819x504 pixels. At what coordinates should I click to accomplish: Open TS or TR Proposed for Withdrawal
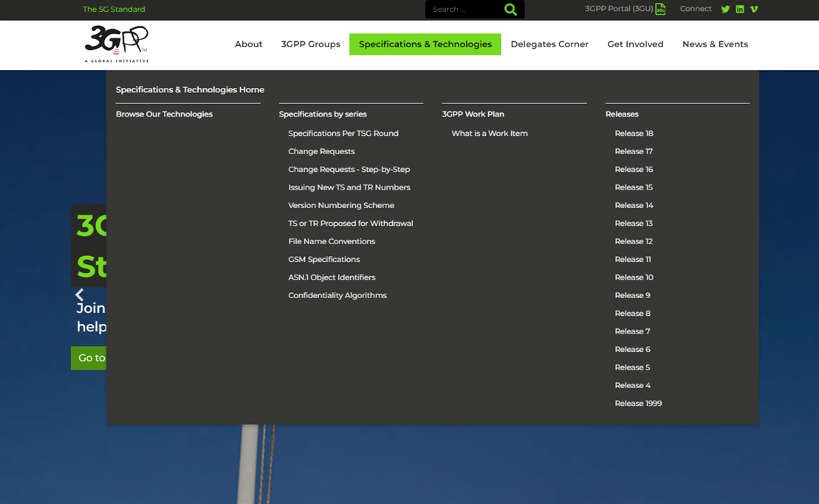351,224
